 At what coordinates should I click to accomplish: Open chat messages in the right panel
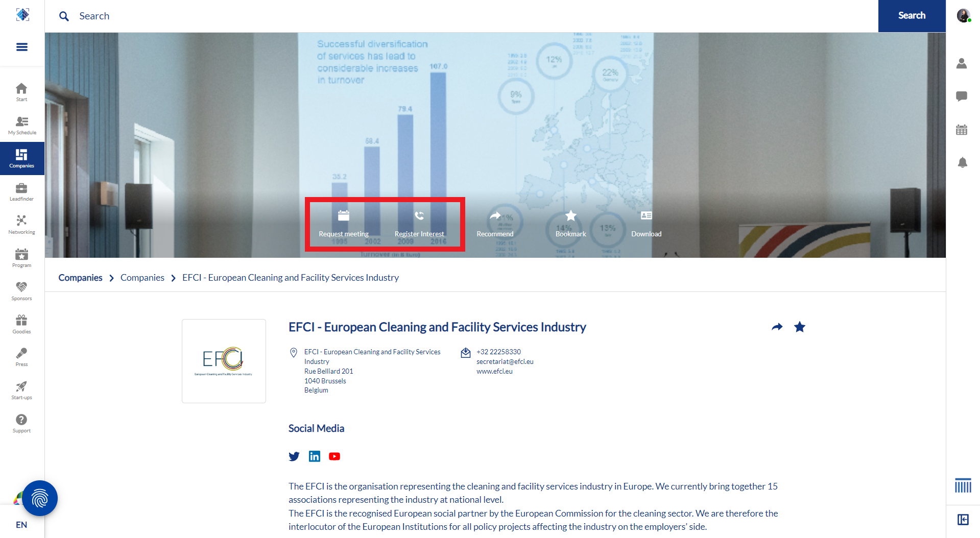pyautogui.click(x=962, y=96)
